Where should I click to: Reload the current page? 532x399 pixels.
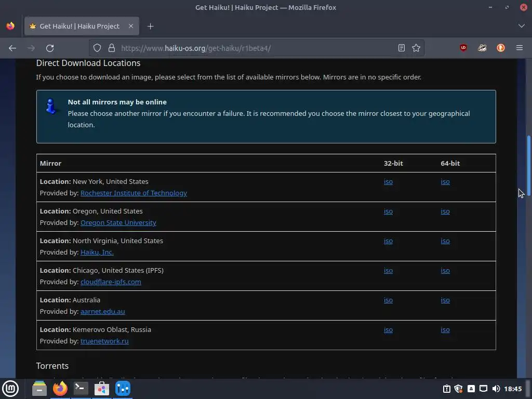(50, 48)
